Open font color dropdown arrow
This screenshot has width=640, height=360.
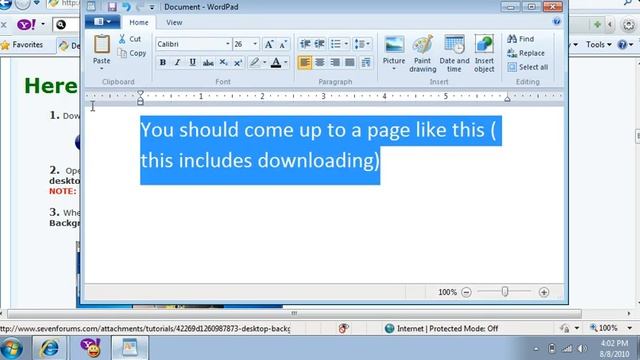click(x=286, y=62)
